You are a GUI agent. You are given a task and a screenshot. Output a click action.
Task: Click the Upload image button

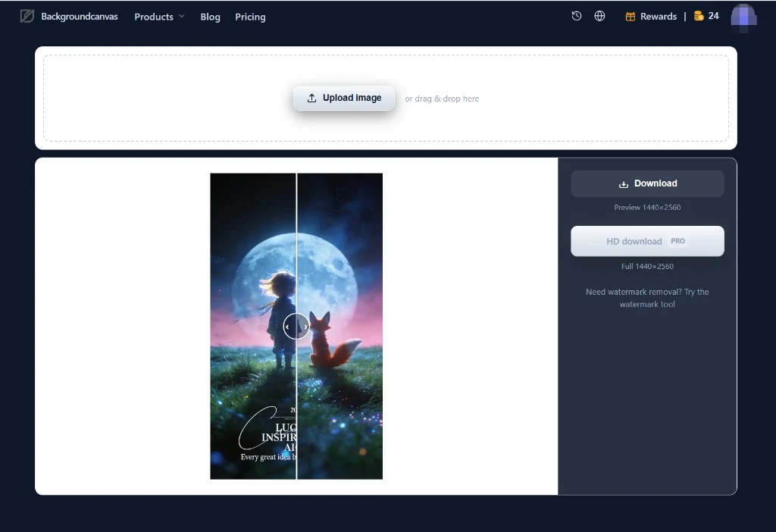click(x=344, y=98)
